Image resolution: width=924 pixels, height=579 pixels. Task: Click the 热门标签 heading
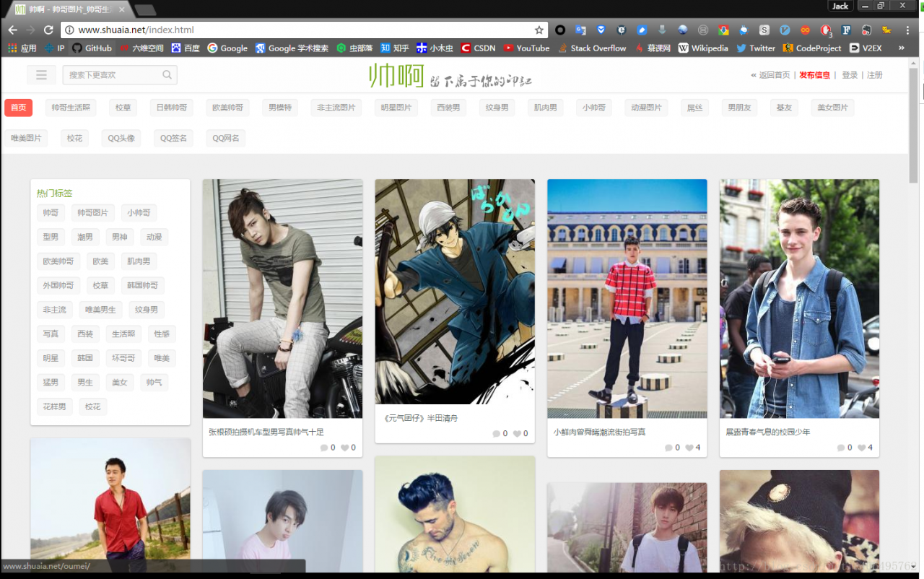pyautogui.click(x=55, y=193)
